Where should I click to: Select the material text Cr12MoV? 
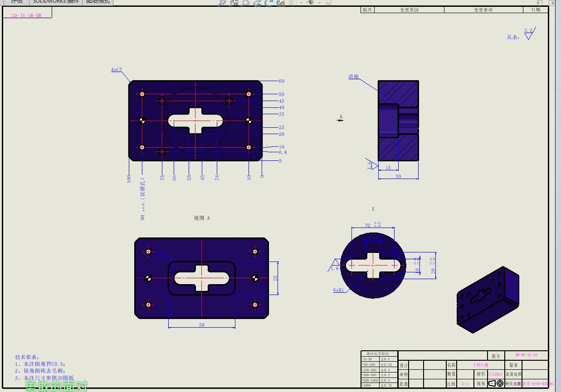pos(495,374)
